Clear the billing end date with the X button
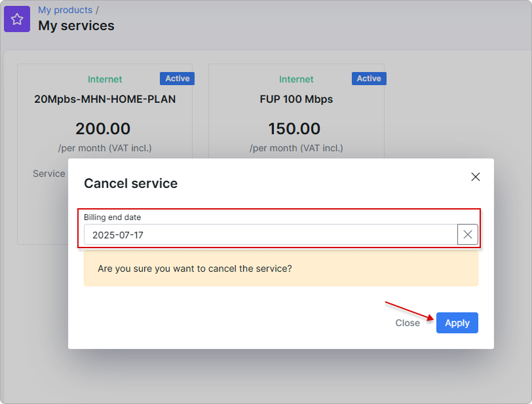 (x=467, y=234)
